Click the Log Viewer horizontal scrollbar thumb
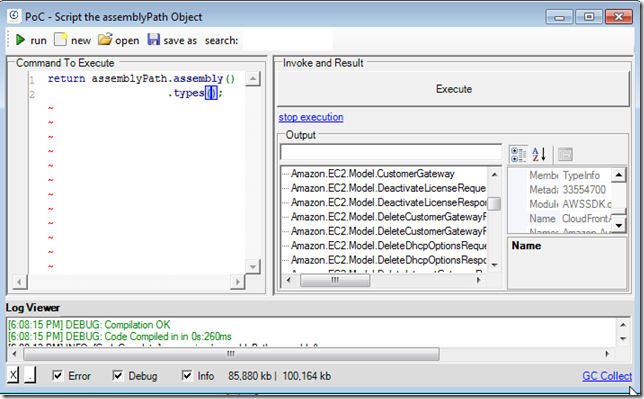644x399 pixels. click(231, 354)
